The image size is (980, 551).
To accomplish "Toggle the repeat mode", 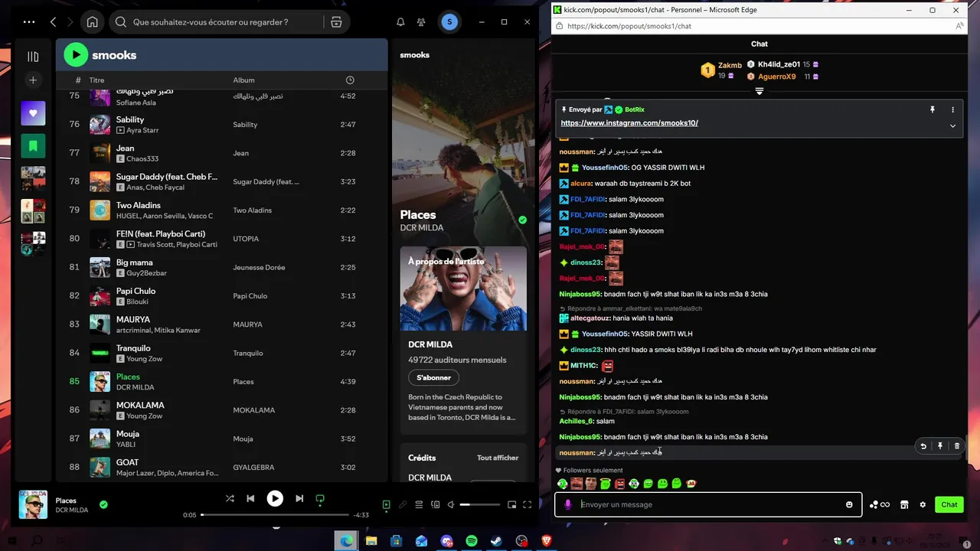I will [320, 499].
